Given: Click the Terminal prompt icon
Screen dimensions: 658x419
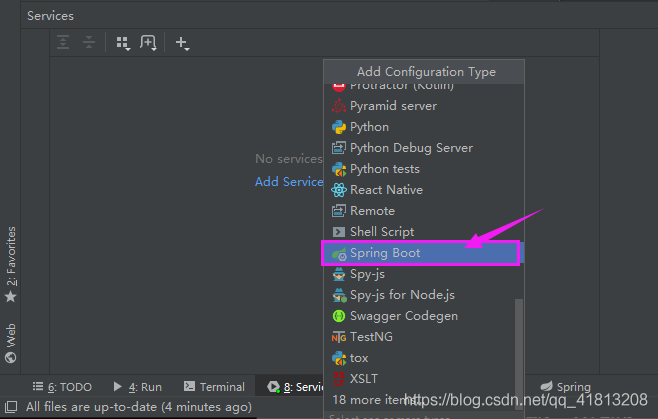Looking at the screenshot, I should coord(189,386).
